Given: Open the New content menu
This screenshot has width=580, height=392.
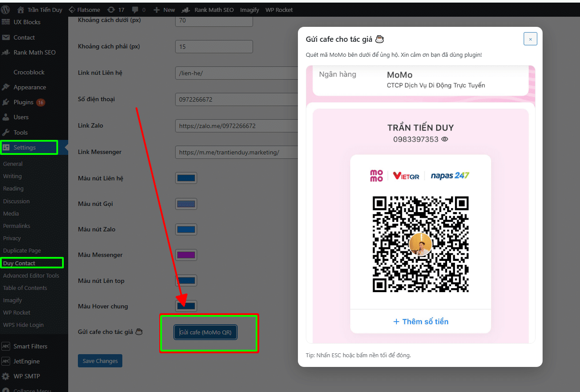Looking at the screenshot, I should point(164,10).
